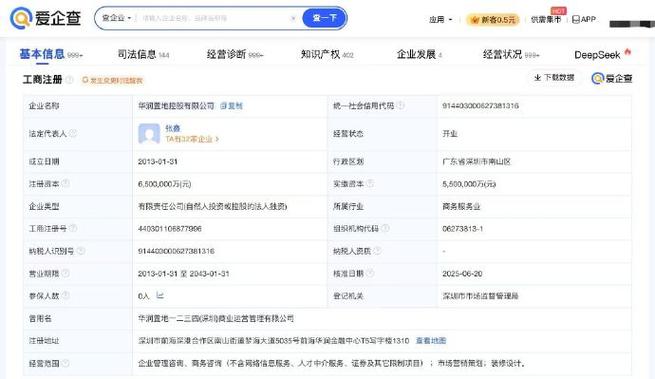Viewport: 655px width, 379px height.
Task: Click the help icon beside 纳税人资质
Action: point(377,250)
